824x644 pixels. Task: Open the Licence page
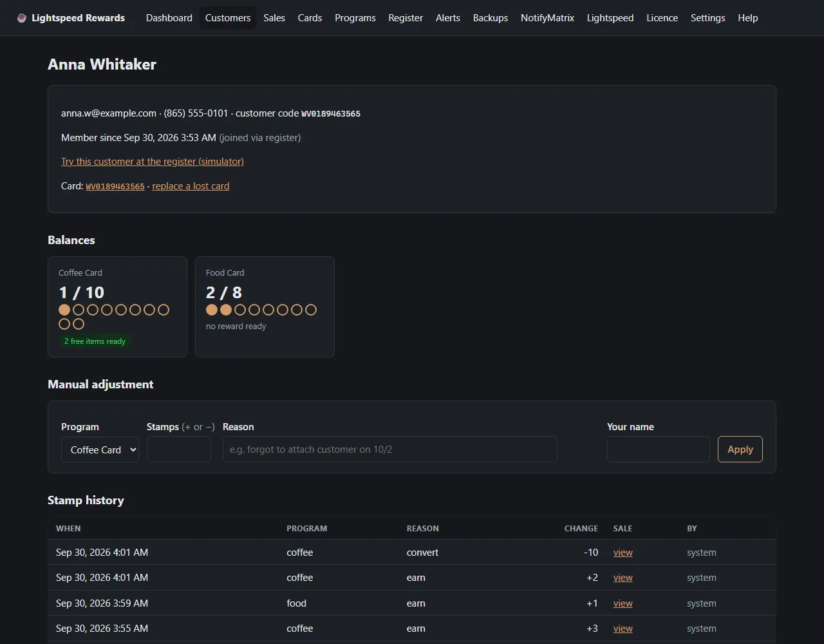[662, 18]
